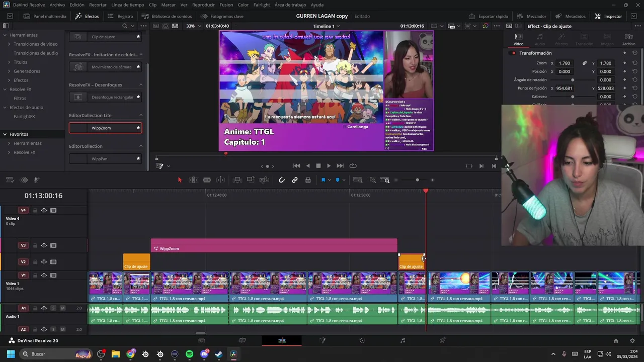Select the WippZoom effect in library
Viewport: 644px width, 362px height.
tap(105, 128)
